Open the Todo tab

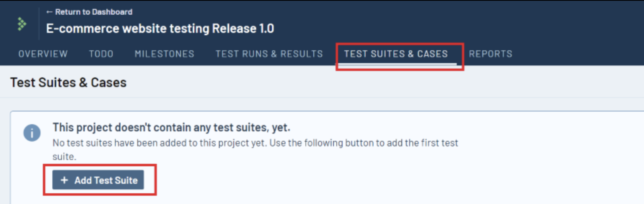point(101,54)
